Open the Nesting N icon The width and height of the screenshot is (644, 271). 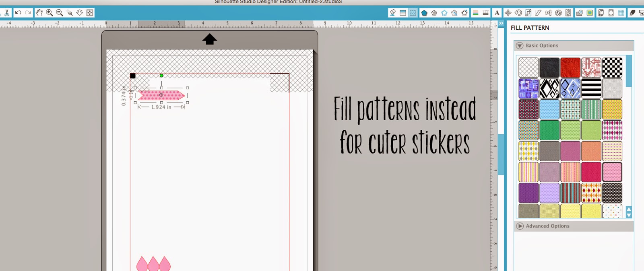pos(568,13)
